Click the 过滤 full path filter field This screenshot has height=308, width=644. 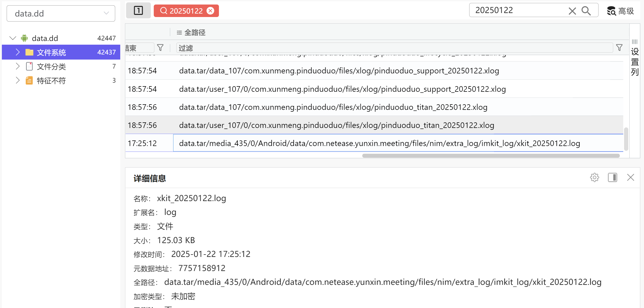(394, 48)
